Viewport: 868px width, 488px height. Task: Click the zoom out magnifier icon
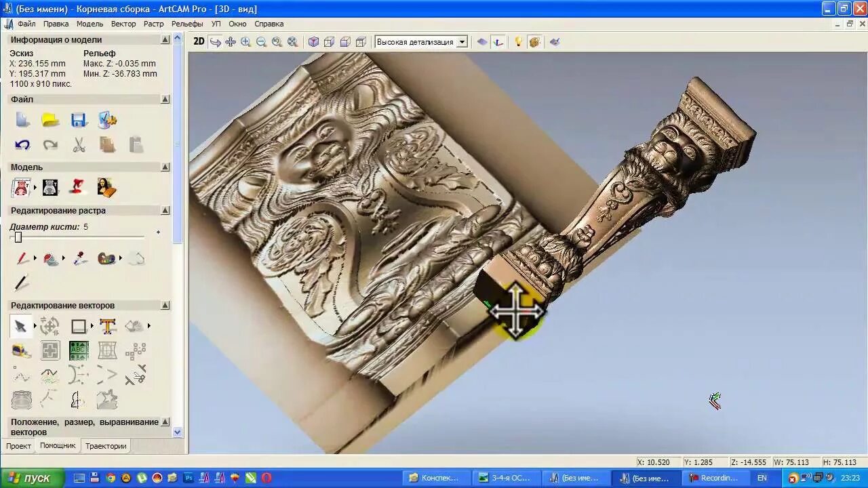coord(261,42)
